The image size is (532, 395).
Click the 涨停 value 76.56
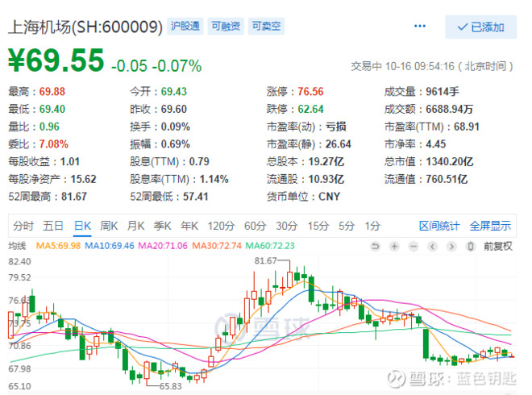point(310,92)
